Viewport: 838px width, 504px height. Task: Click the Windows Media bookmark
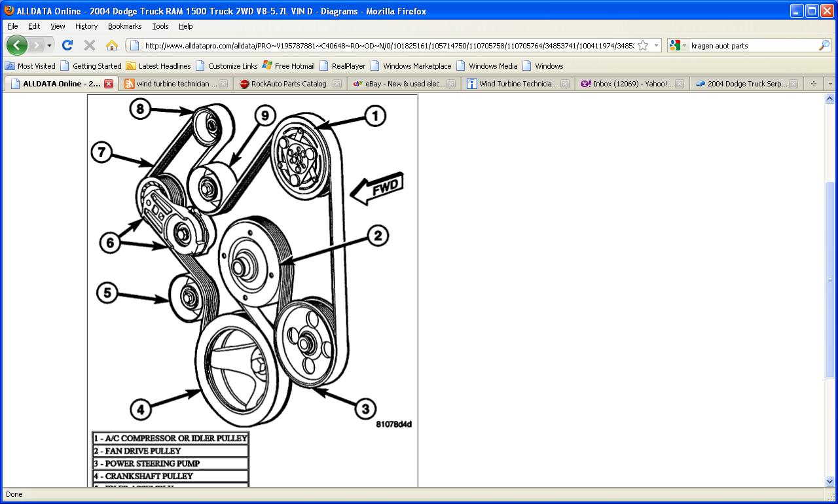click(486, 65)
